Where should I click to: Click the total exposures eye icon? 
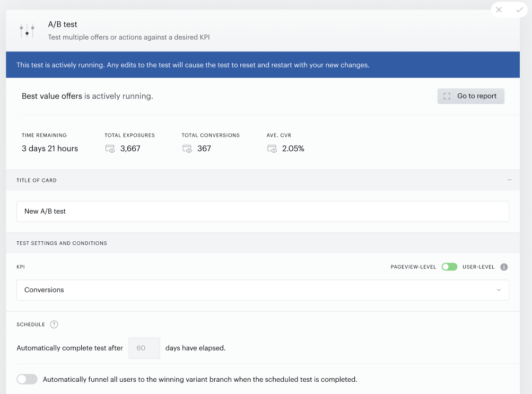click(110, 148)
